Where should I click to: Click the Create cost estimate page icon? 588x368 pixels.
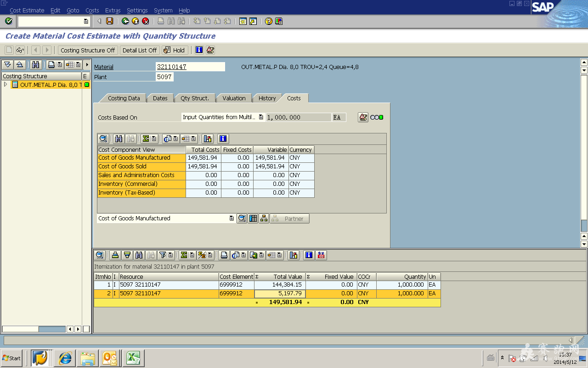9,50
